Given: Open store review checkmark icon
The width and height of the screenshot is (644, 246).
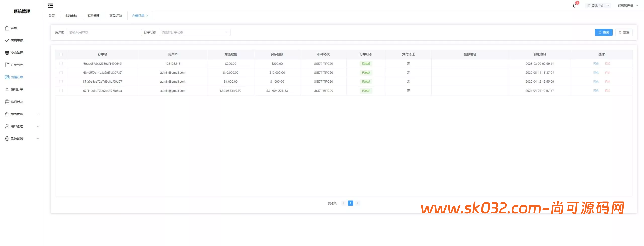Looking at the screenshot, I should [7, 40].
